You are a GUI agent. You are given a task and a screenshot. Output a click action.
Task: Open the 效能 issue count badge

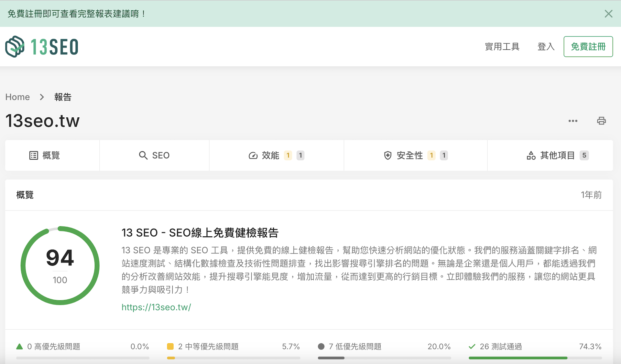[288, 155]
